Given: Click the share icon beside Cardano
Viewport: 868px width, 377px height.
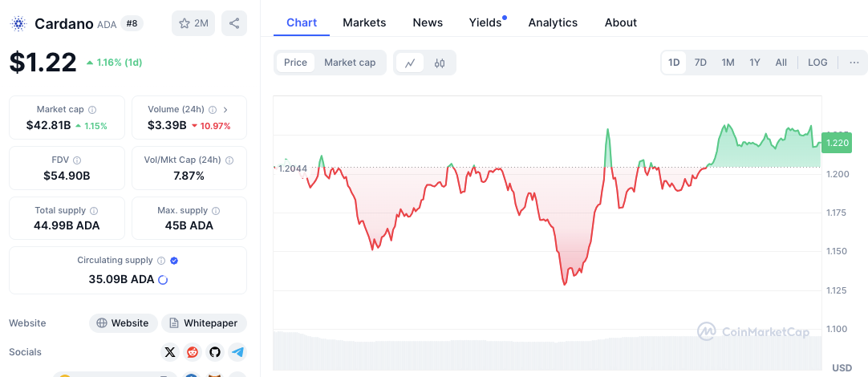Looking at the screenshot, I should click(x=234, y=23).
